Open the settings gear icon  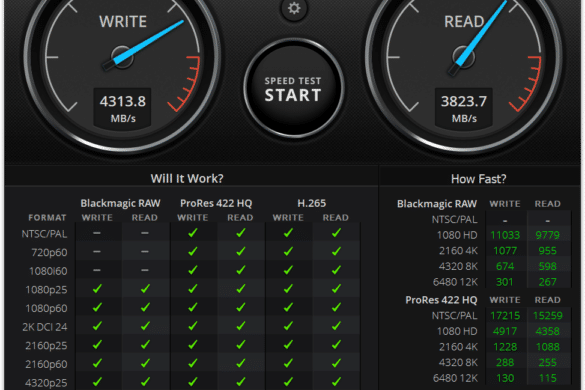(294, 8)
